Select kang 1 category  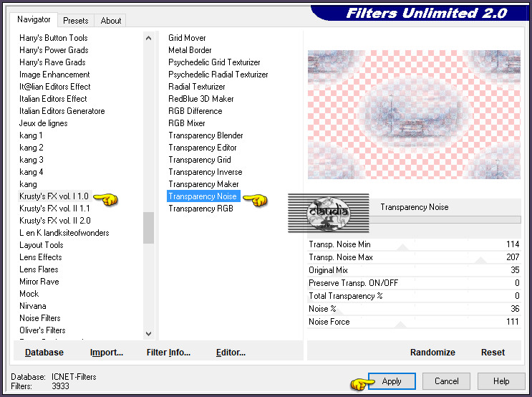[31, 135]
